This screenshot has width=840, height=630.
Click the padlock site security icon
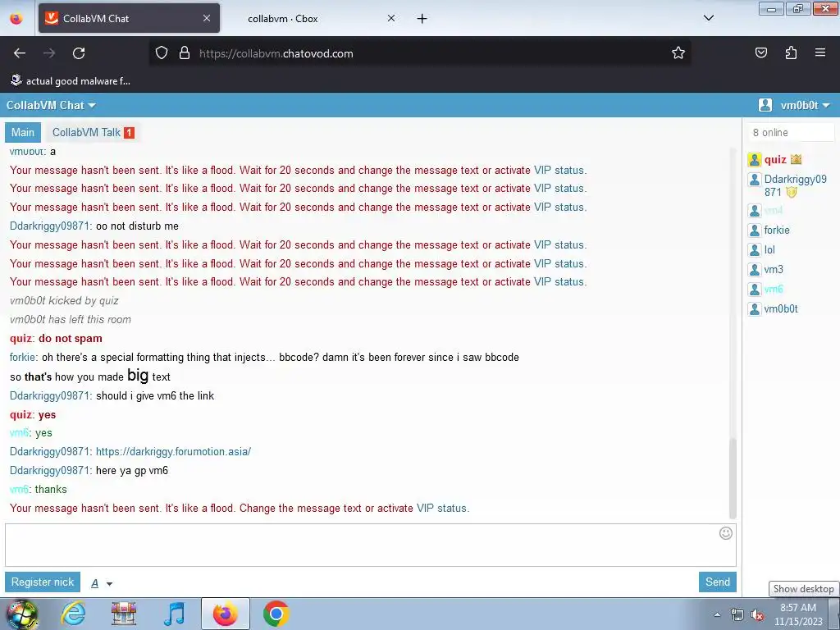click(185, 53)
